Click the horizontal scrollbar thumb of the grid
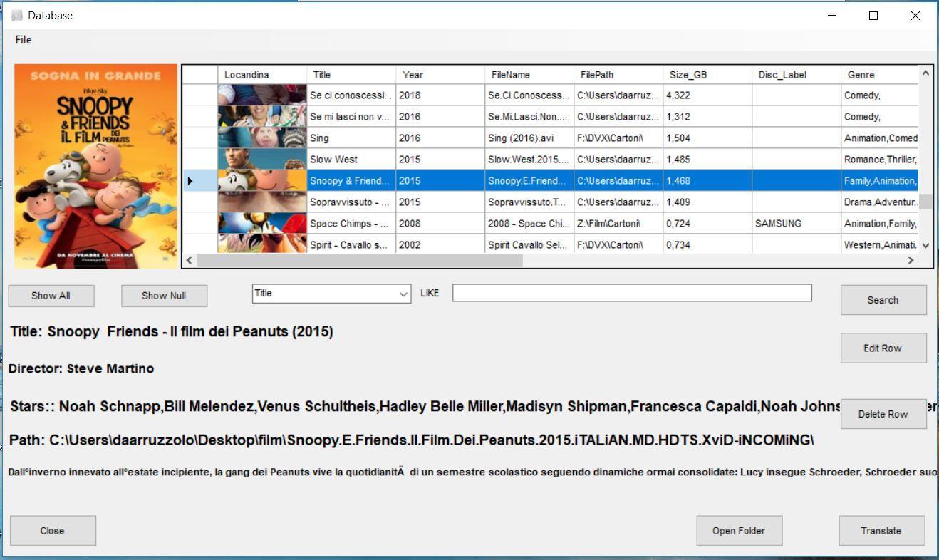Viewport: 939px width, 560px height. point(360,260)
